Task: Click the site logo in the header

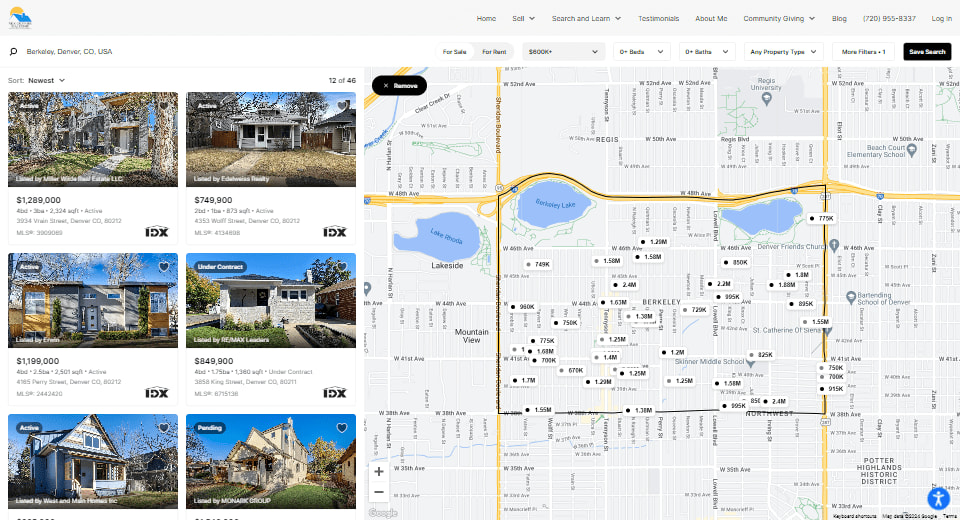Action: point(20,18)
